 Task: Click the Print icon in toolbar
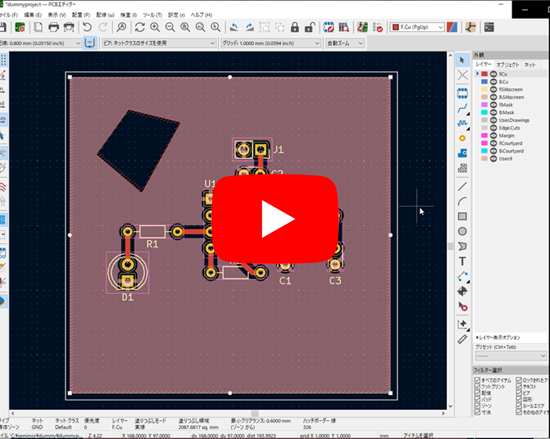click(54, 27)
